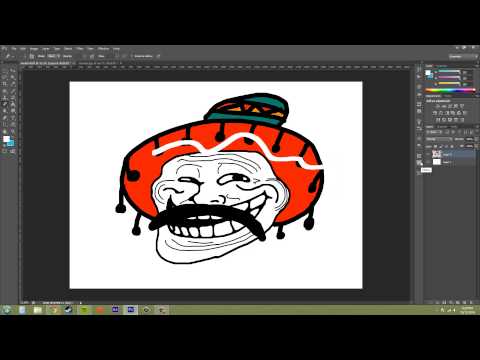Open the tool preset picker
480x360 pixels.
pos(8,56)
